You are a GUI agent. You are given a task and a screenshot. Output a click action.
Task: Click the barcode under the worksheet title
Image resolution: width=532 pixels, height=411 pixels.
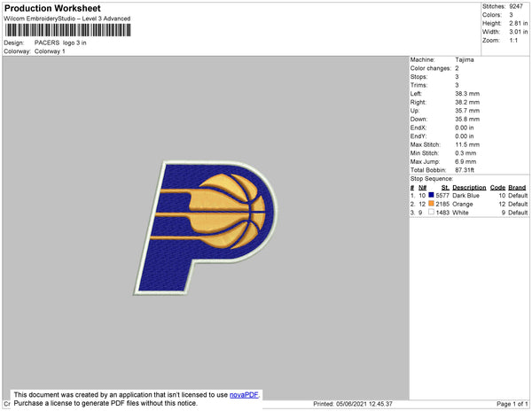coord(67,30)
